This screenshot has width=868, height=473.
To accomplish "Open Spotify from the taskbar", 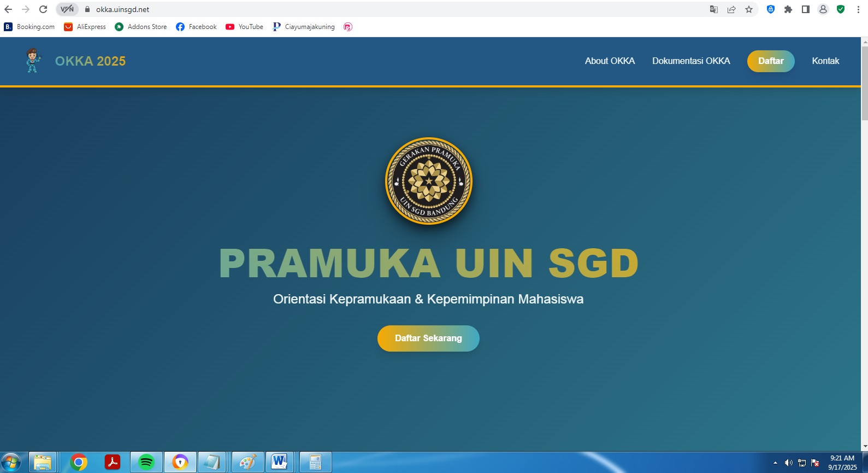I will point(146,463).
